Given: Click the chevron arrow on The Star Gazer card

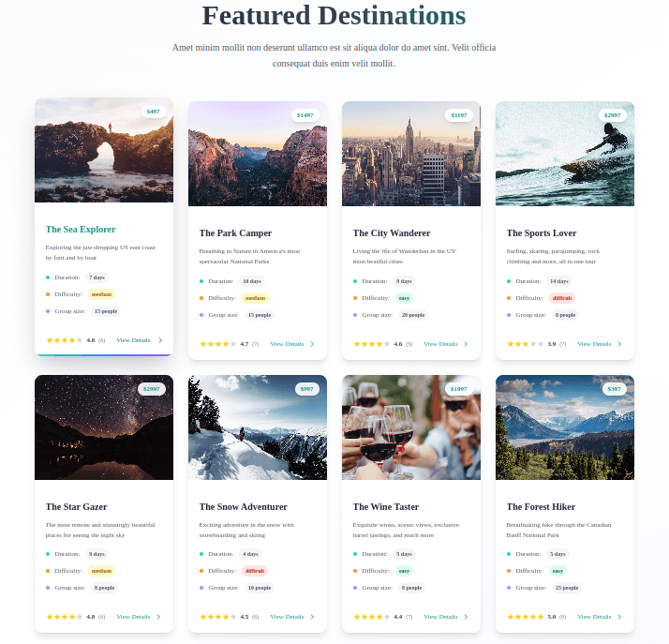Looking at the screenshot, I should [x=158, y=617].
